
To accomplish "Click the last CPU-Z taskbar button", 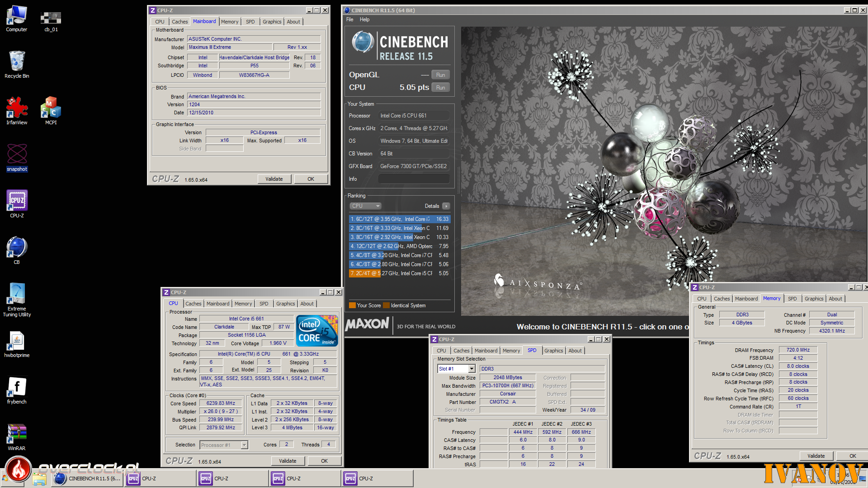I will [x=377, y=479].
